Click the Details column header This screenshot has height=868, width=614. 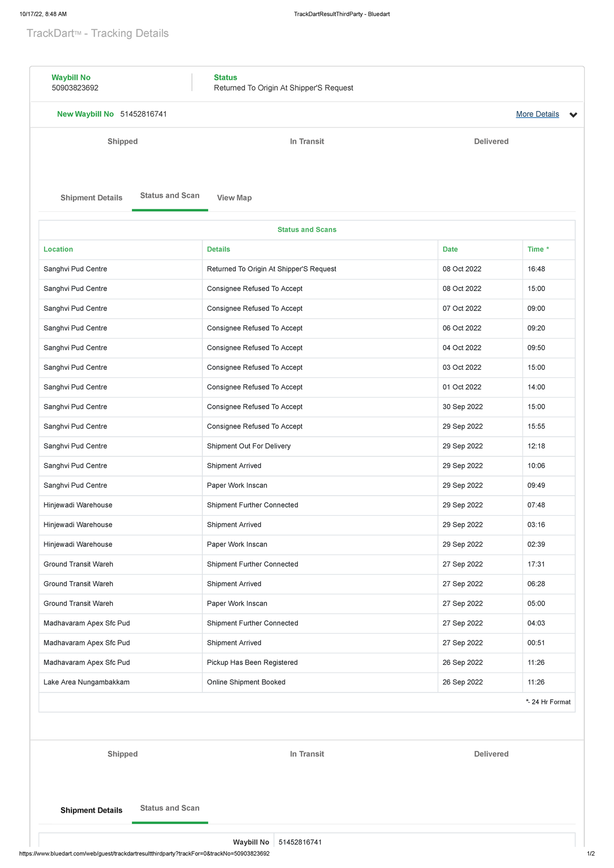tap(218, 249)
